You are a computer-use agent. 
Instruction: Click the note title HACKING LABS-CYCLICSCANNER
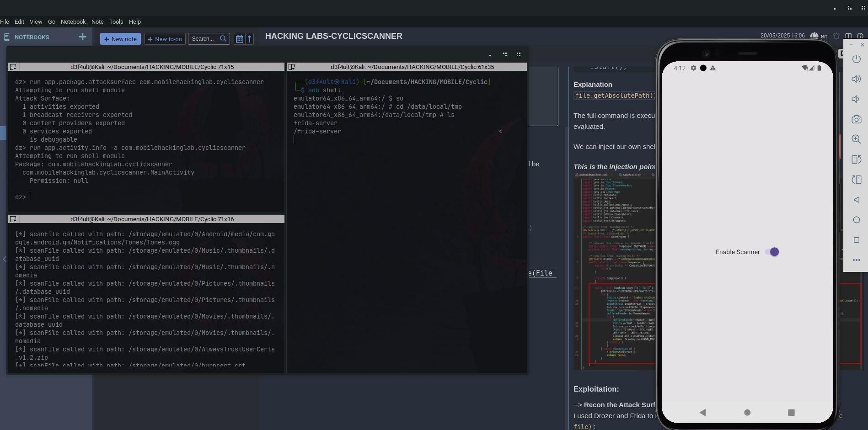[x=334, y=36]
